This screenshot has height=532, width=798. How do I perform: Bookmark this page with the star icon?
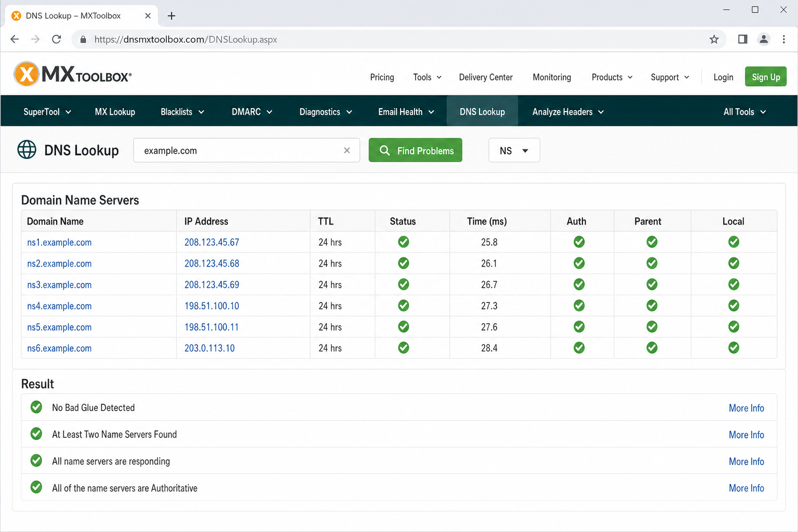pyautogui.click(x=714, y=39)
